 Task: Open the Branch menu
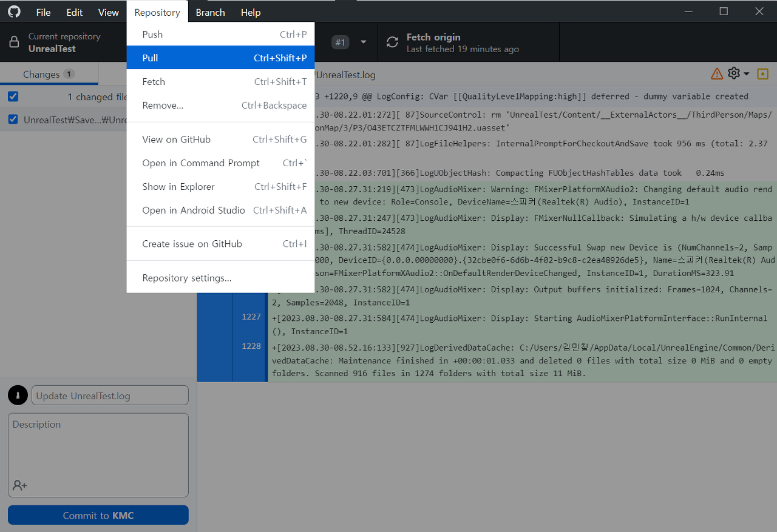tap(211, 12)
